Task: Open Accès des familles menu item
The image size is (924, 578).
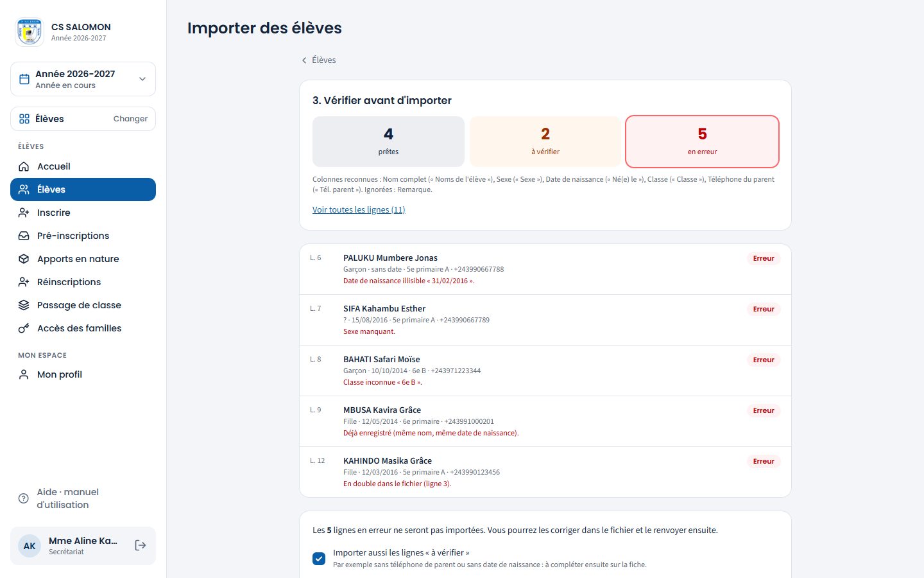Action: (83, 328)
